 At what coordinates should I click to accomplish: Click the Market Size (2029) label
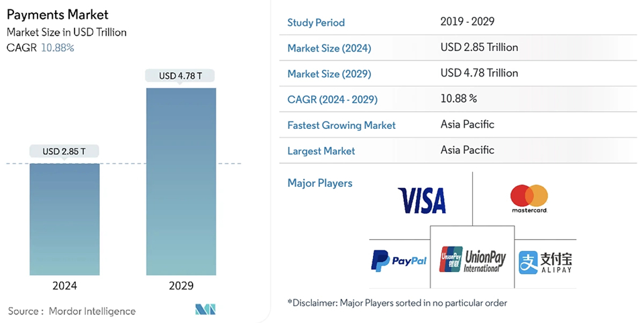point(329,74)
